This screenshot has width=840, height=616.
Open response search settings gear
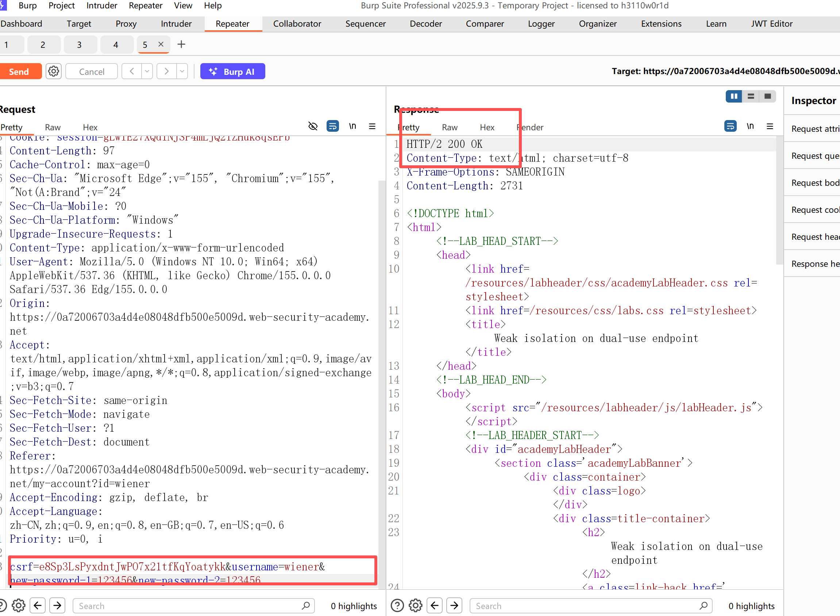coord(415,605)
